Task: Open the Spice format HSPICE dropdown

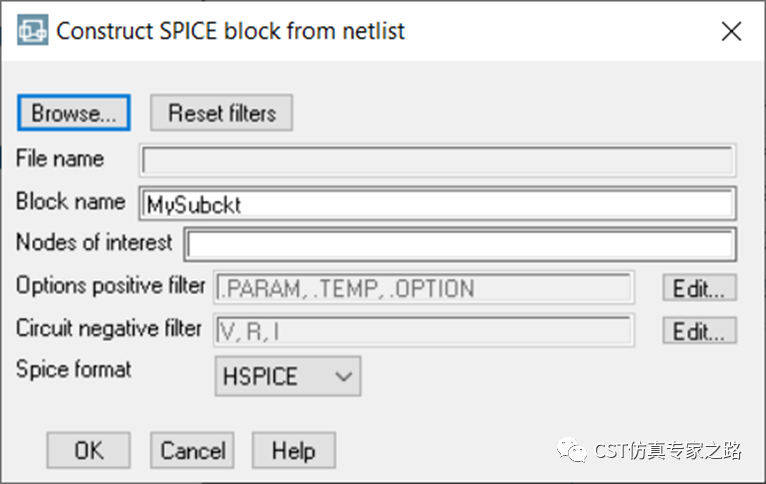Action: coord(288,377)
